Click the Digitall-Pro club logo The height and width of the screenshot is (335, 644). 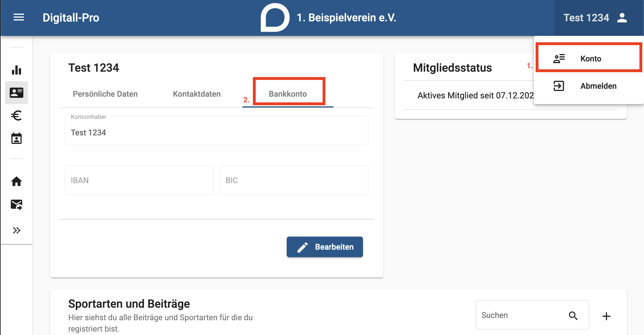(x=275, y=17)
